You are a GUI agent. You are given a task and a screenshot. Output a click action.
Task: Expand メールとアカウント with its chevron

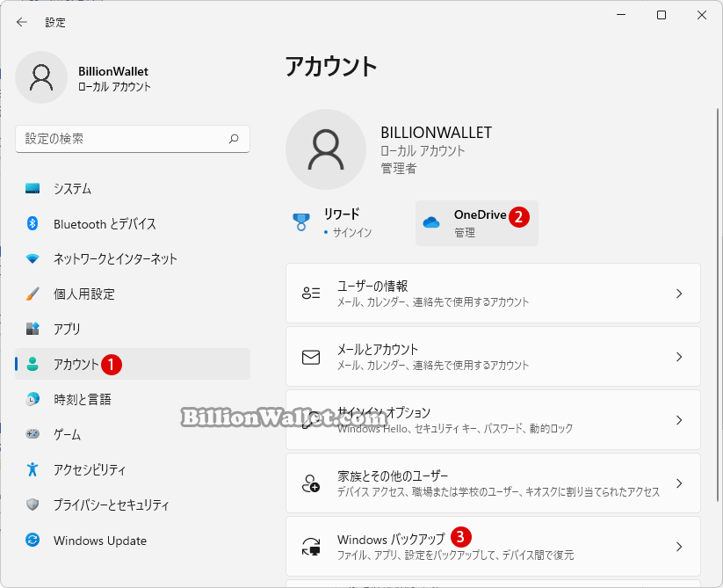[679, 357]
